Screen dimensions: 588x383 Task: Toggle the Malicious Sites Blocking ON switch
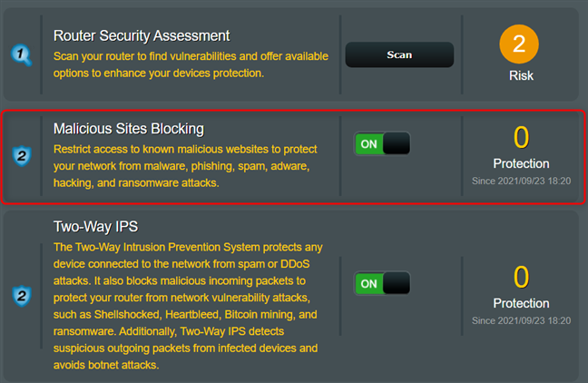[382, 143]
